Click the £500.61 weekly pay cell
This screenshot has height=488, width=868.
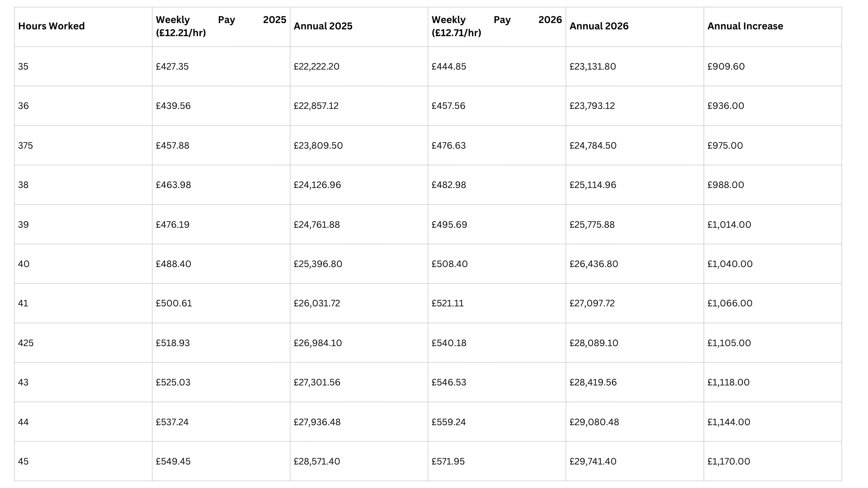click(174, 303)
